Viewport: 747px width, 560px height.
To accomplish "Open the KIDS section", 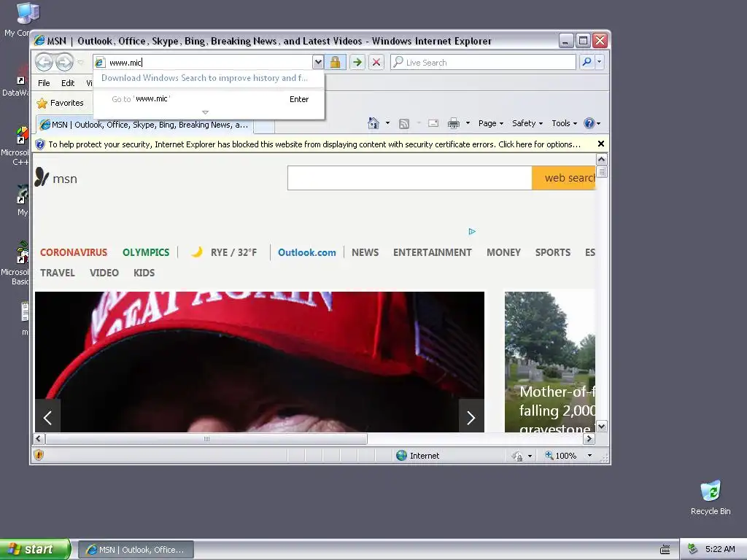I will tap(144, 273).
